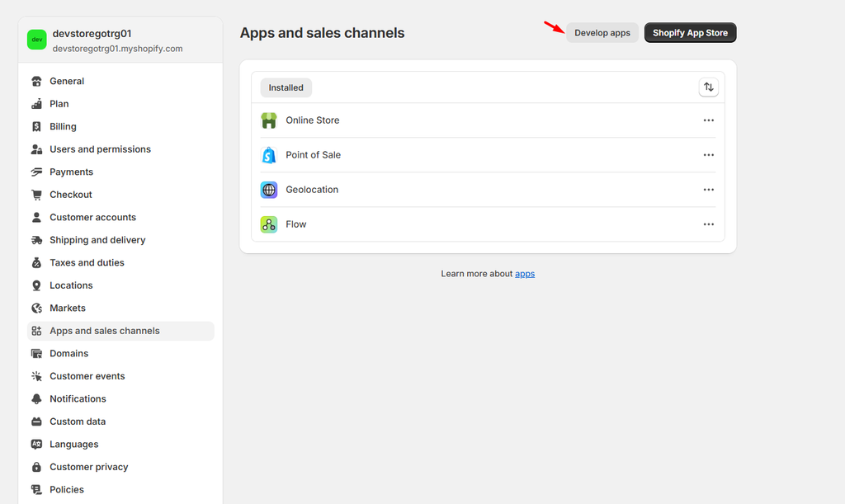Open the Shopify App Store
This screenshot has width=845, height=504.
pyautogui.click(x=690, y=33)
